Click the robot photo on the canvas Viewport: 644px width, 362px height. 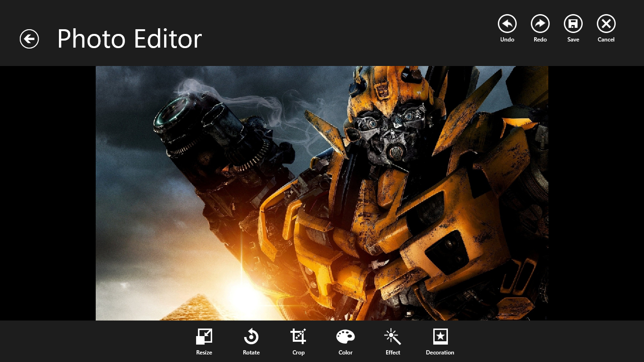pos(322,193)
